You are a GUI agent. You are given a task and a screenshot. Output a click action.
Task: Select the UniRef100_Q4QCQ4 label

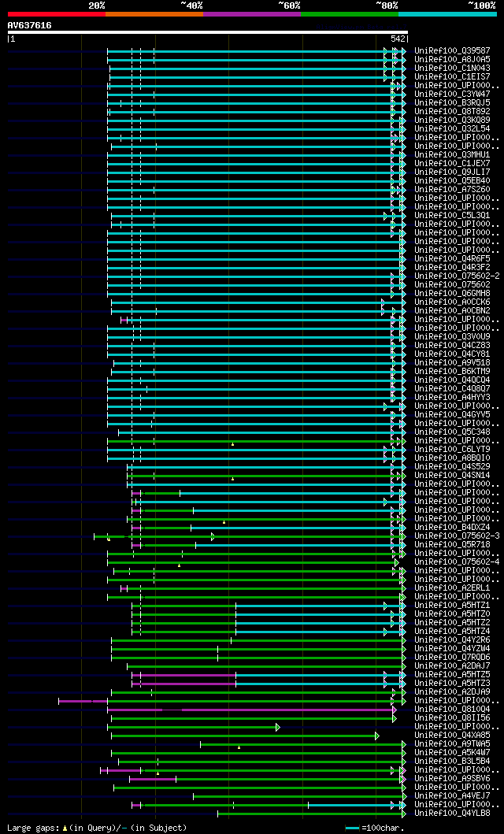click(453, 380)
